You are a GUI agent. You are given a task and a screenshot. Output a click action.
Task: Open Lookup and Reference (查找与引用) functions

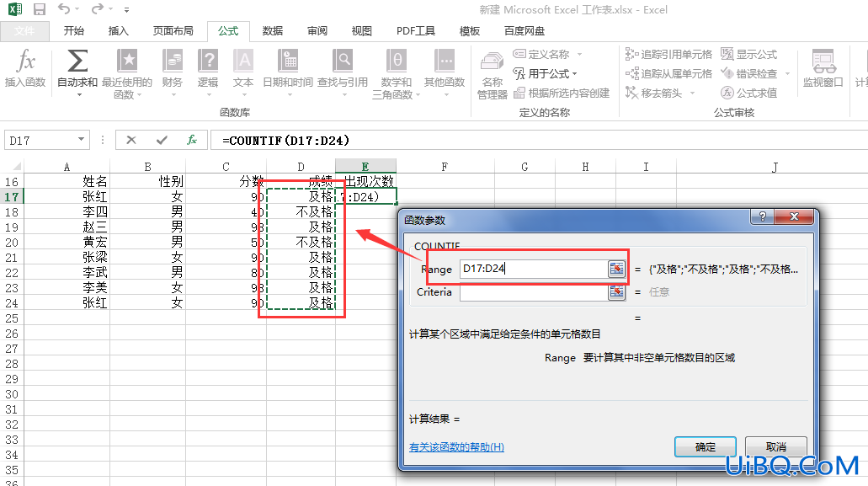[343, 61]
